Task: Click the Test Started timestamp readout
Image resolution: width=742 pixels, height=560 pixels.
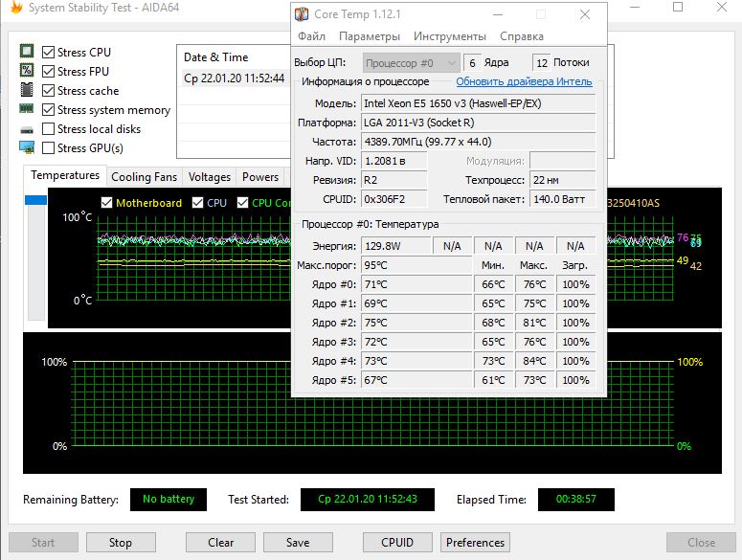Action: [x=368, y=499]
